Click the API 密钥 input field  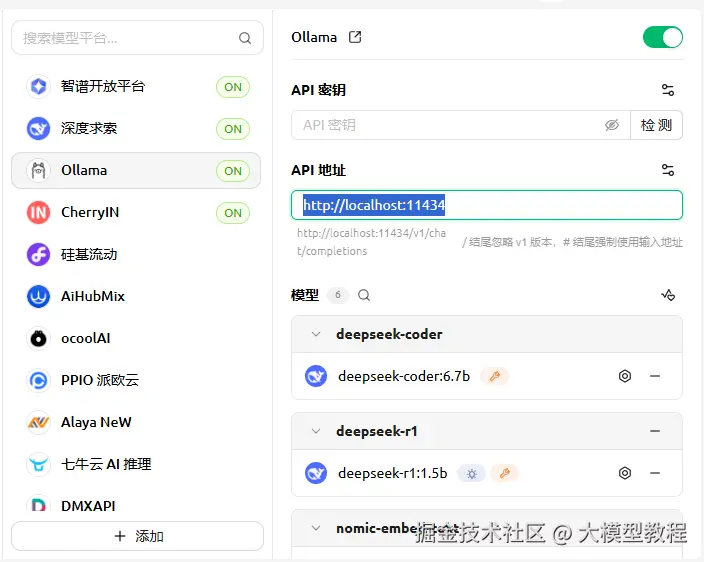click(x=461, y=125)
